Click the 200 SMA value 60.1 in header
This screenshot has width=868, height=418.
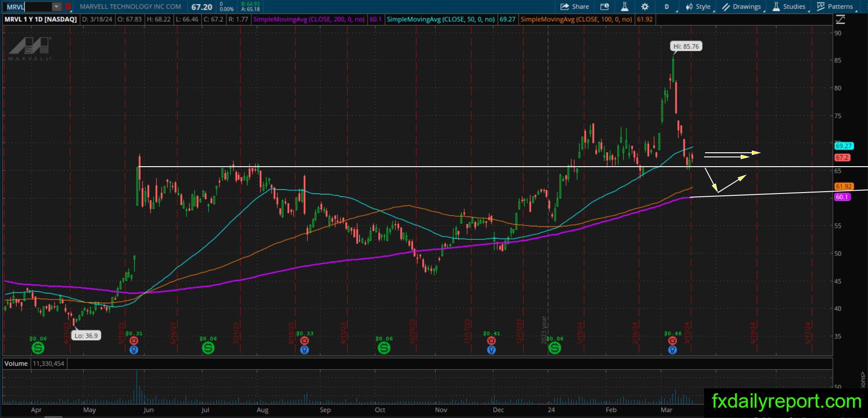pyautogui.click(x=375, y=19)
